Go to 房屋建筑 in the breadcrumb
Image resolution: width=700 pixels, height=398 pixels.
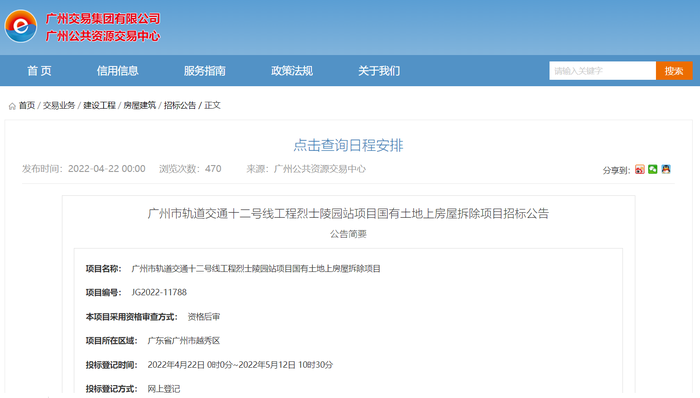coord(139,105)
